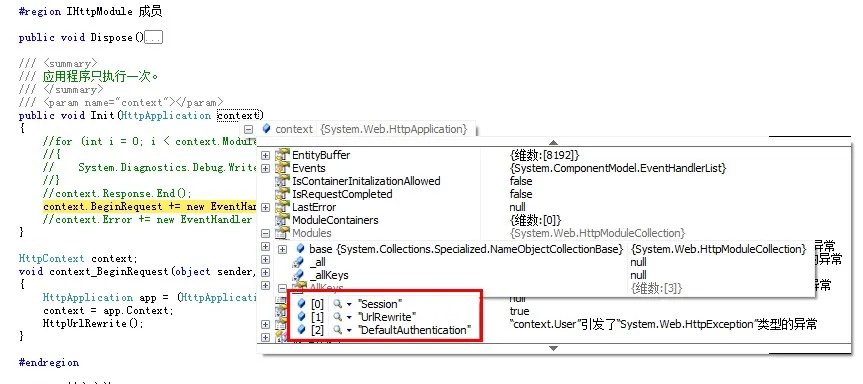Open visualizer magnifier for "Session" entry
The image size is (863, 384).
[337, 304]
